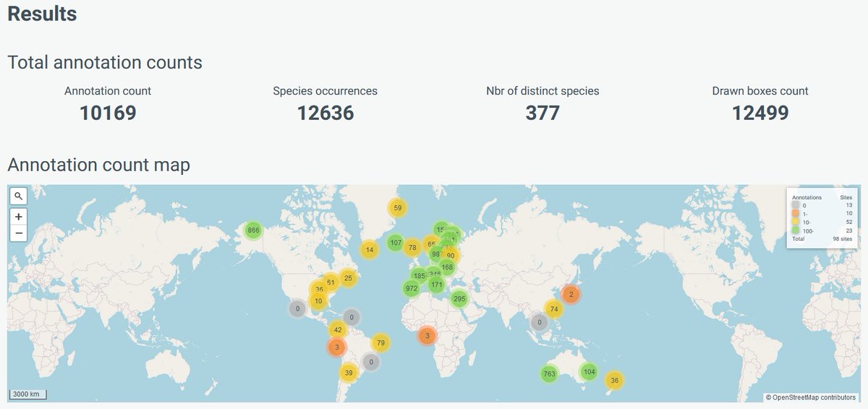Click the 'Total annotation counts' heading
This screenshot has width=868, height=409.
[x=105, y=62]
